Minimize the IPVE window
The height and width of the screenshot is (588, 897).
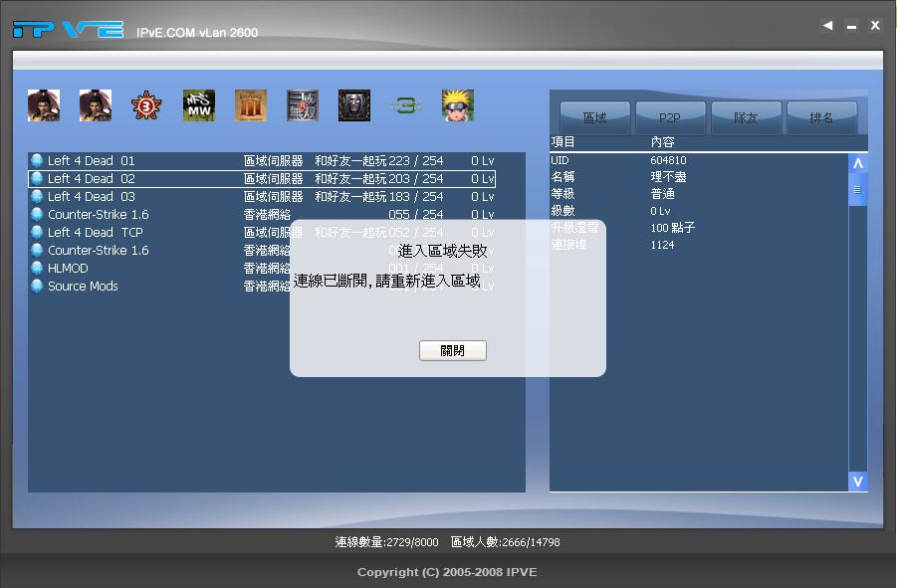pyautogui.click(x=852, y=26)
